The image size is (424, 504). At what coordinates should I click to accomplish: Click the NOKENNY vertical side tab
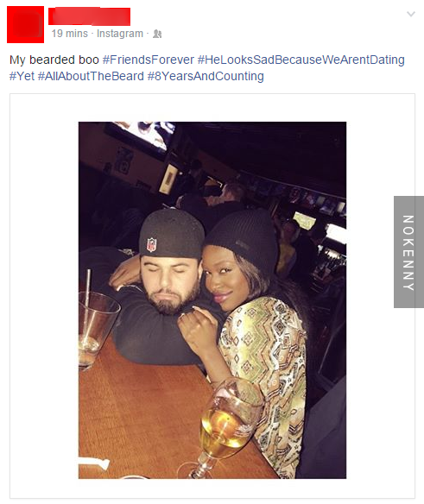(x=408, y=252)
